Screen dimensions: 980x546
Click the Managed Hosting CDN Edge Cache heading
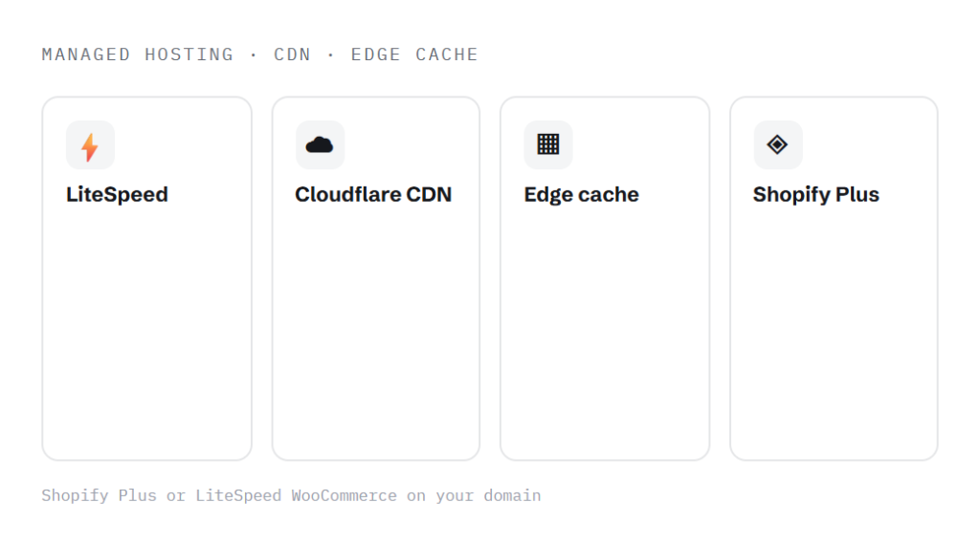pyautogui.click(x=260, y=55)
